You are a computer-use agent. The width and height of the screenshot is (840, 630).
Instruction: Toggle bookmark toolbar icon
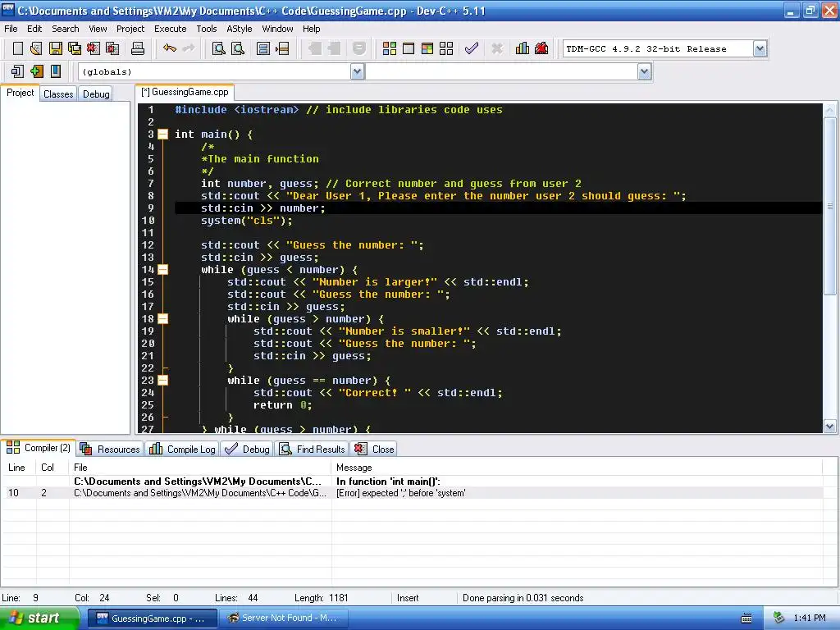55,71
